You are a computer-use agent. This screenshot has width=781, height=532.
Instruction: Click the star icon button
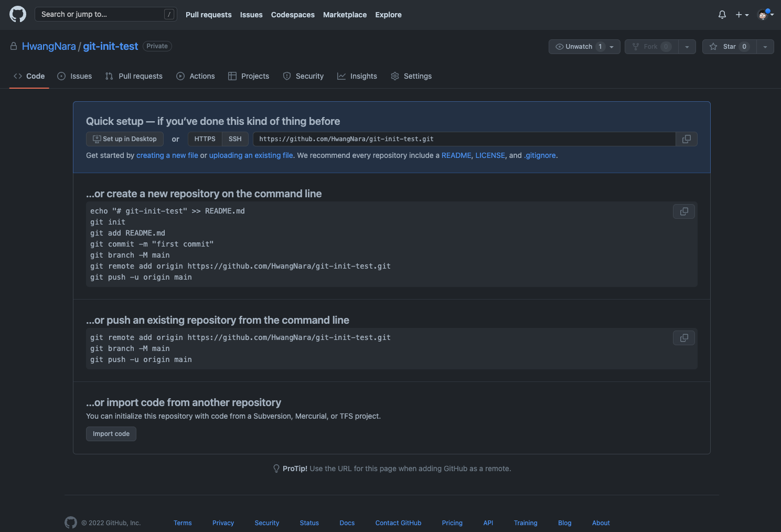point(730,47)
